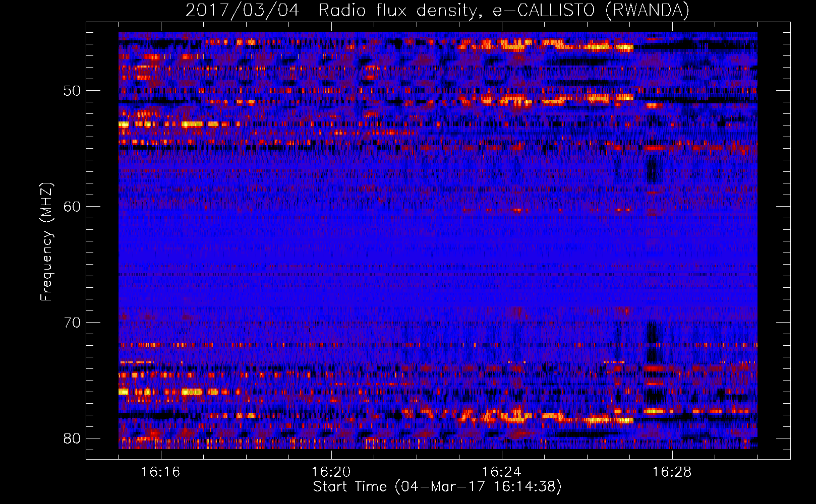This screenshot has height=504, width=816.
Task: Select the 'Frequency (MHZ)' y-axis label
Action: (46, 241)
